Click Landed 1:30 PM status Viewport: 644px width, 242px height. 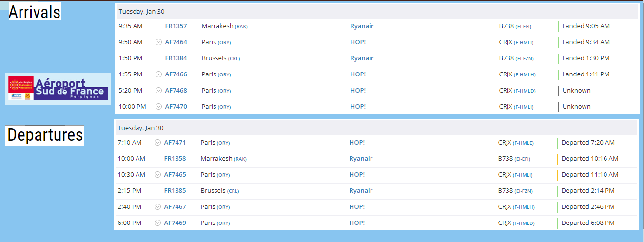point(586,58)
